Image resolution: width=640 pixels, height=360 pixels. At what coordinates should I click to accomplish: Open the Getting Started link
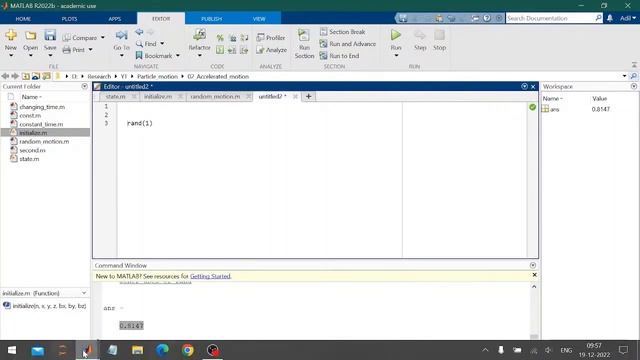coord(210,276)
